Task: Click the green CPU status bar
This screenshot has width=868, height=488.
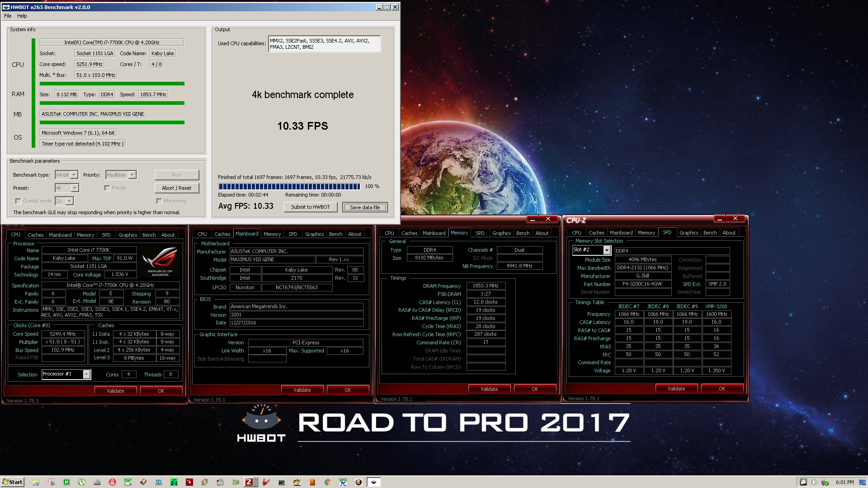Action: click(x=112, y=84)
